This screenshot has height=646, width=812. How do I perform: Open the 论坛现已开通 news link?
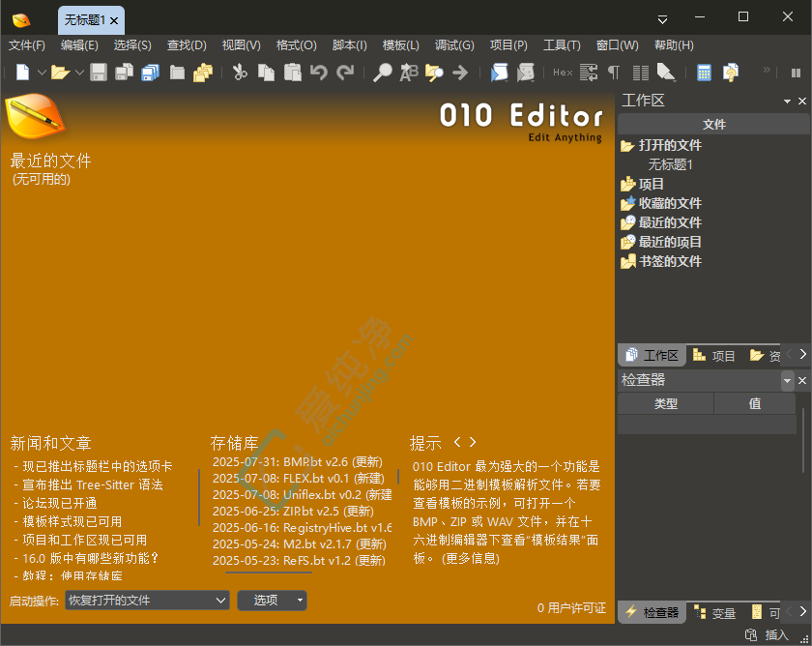[60, 503]
